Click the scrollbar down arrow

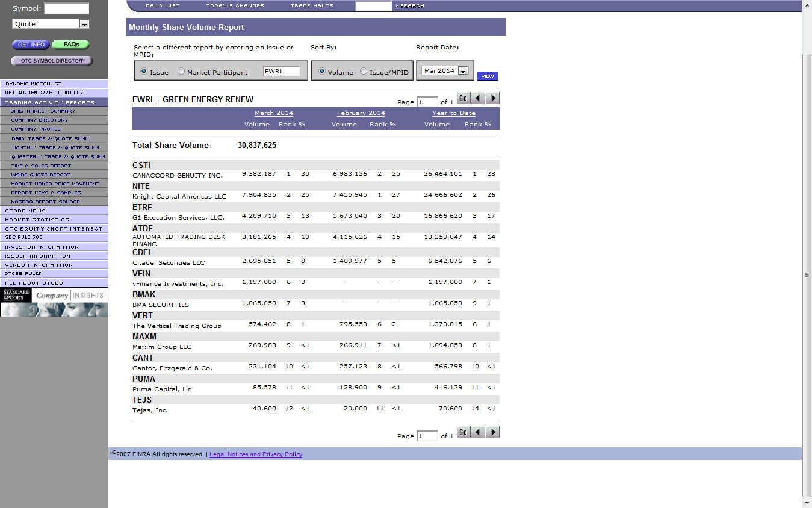pos(807,503)
